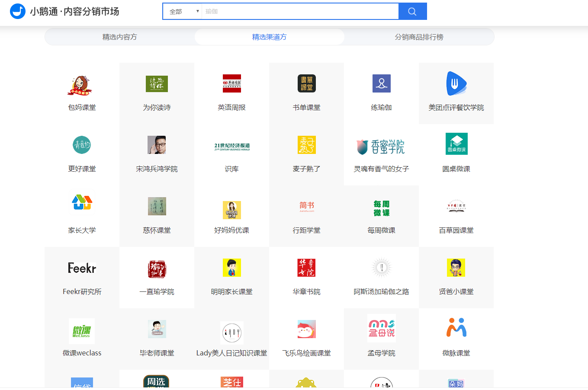
Task: Open 麦子熟了 yellow icon
Action: tap(306, 145)
